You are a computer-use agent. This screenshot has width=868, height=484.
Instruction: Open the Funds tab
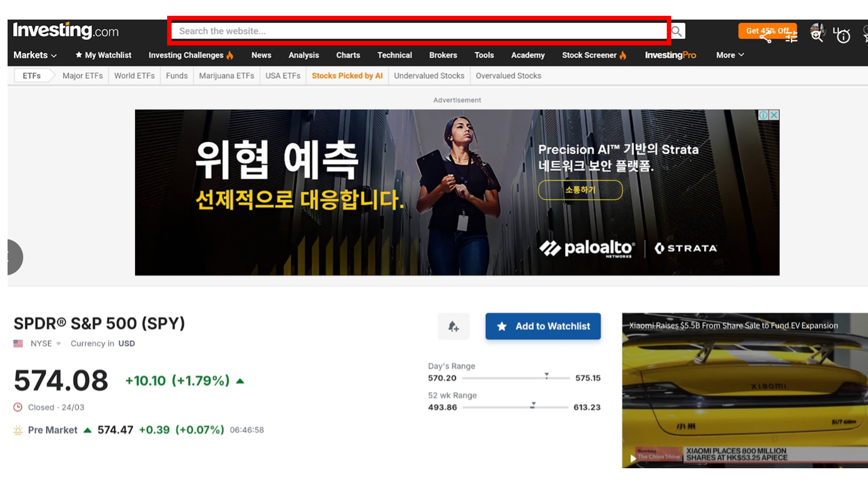click(x=177, y=76)
